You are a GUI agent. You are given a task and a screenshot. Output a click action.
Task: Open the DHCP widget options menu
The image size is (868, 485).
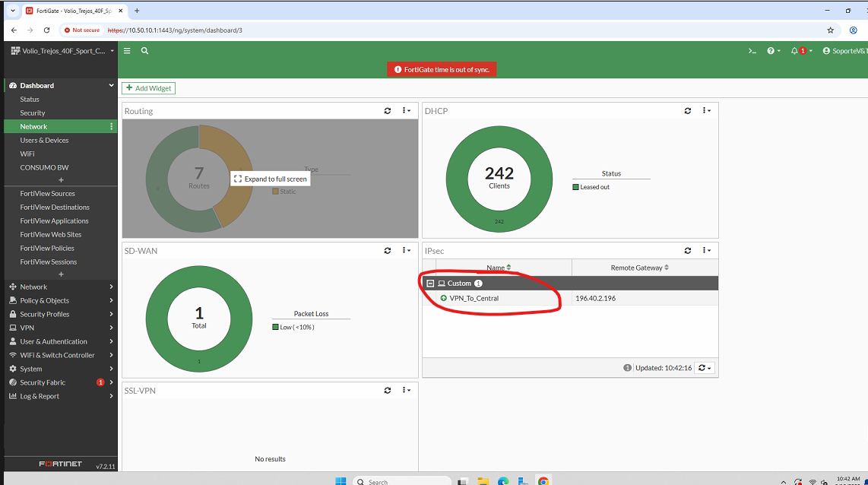pos(706,111)
